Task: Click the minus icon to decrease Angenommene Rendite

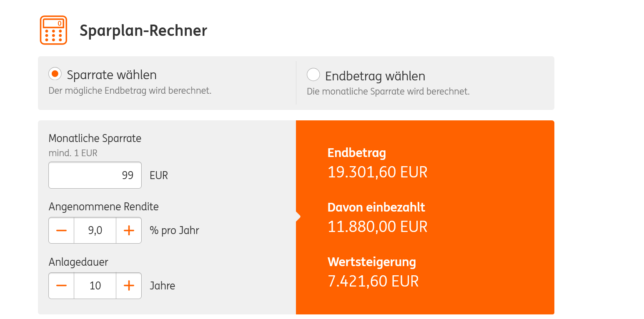Action: click(61, 230)
